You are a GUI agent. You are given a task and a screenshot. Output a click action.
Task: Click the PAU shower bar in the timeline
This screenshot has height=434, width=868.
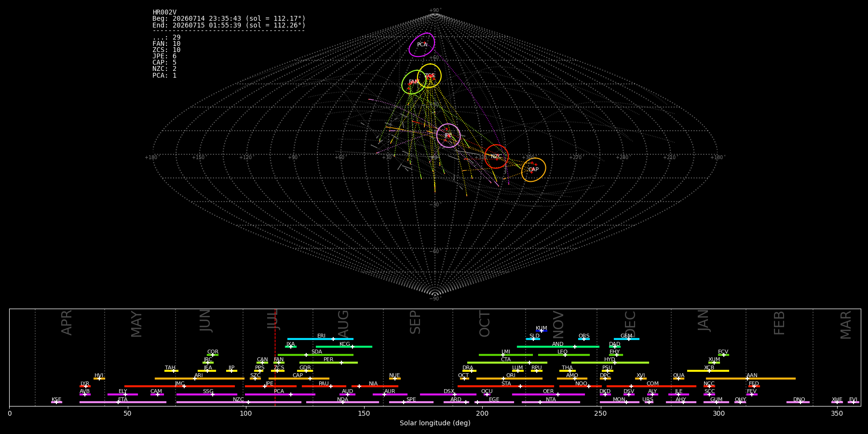coord(324,386)
